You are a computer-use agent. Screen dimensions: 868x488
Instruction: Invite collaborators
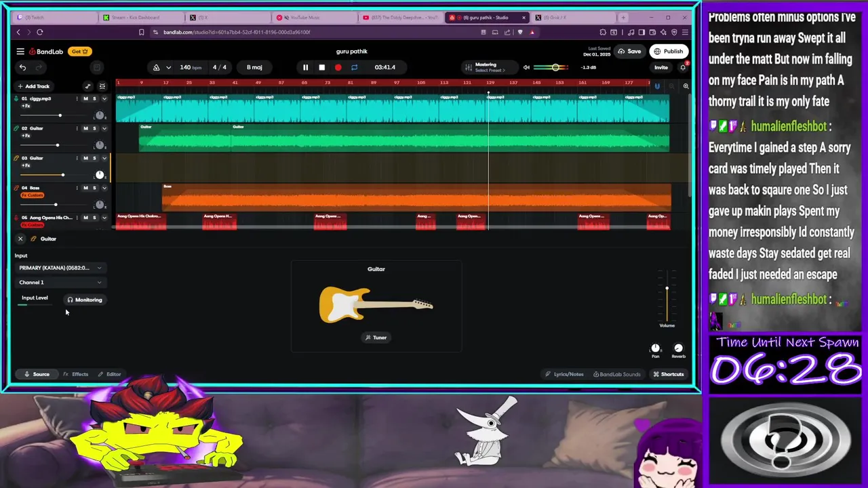coord(660,67)
